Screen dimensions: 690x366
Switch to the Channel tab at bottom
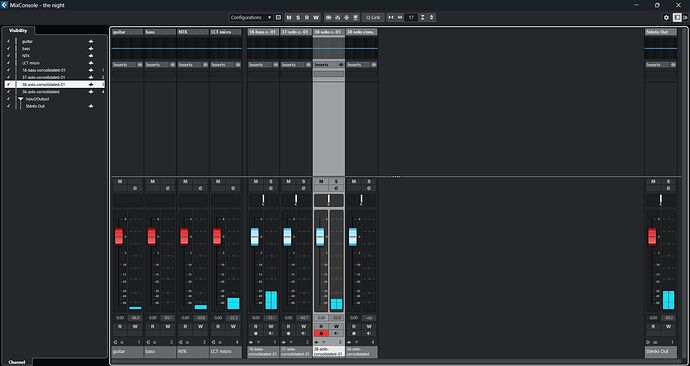click(x=17, y=362)
